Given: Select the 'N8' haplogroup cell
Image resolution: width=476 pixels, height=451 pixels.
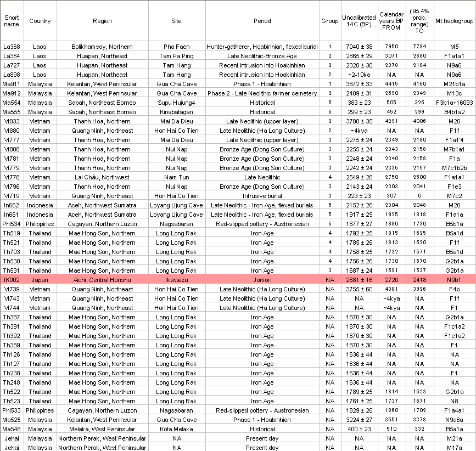Looking at the screenshot, I should (455, 401).
